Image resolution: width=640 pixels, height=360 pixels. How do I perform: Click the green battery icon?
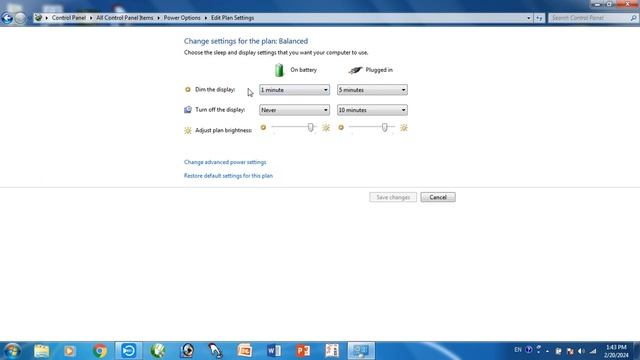279,70
